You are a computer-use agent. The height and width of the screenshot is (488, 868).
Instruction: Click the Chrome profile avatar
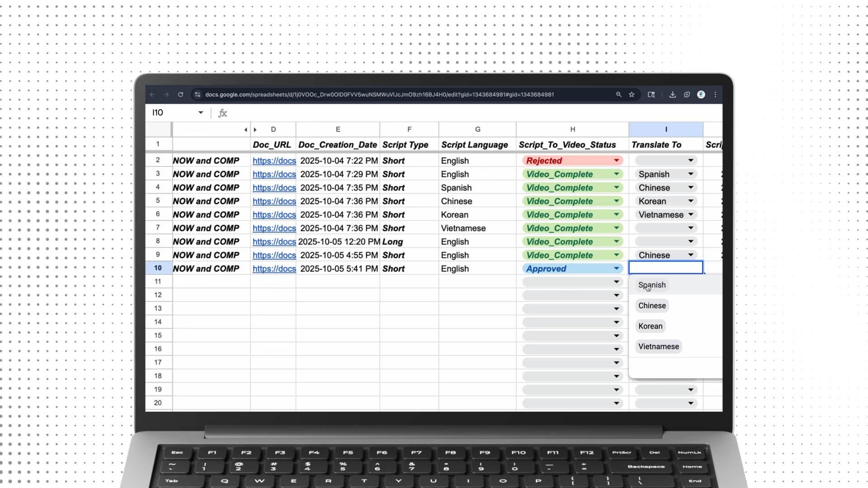[701, 94]
